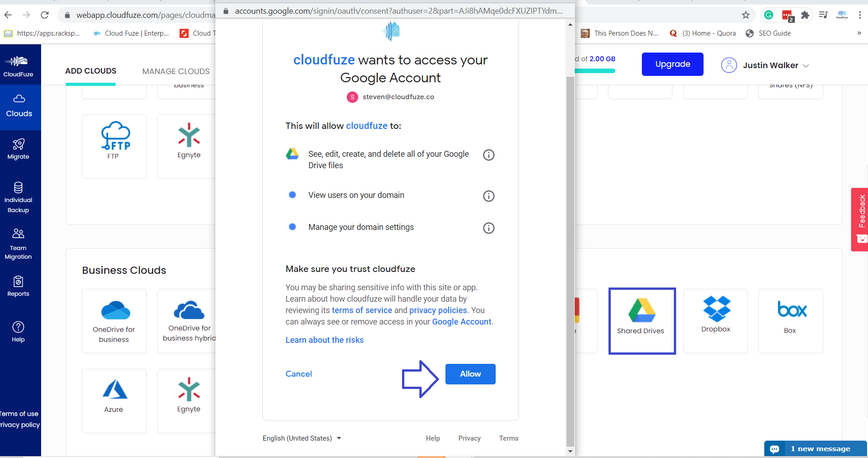Image resolution: width=868 pixels, height=458 pixels.
Task: Open media control toolbar icon
Action: point(823,15)
